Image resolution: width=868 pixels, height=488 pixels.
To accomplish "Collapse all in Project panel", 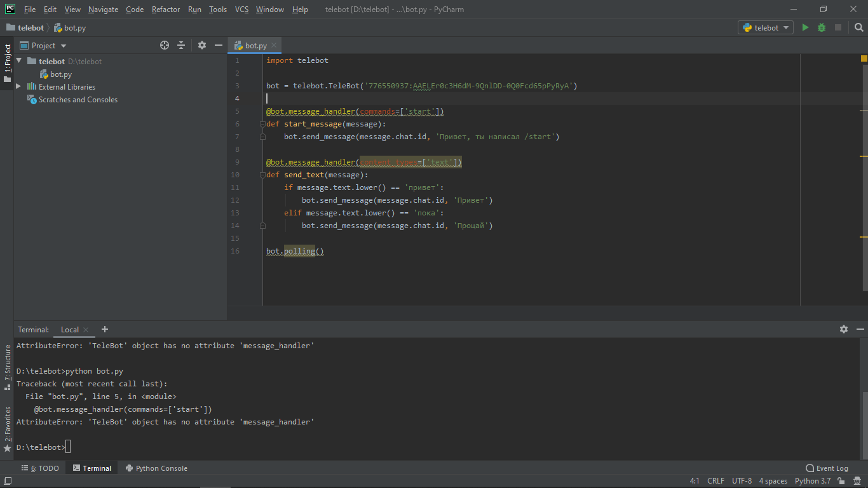I will click(181, 45).
